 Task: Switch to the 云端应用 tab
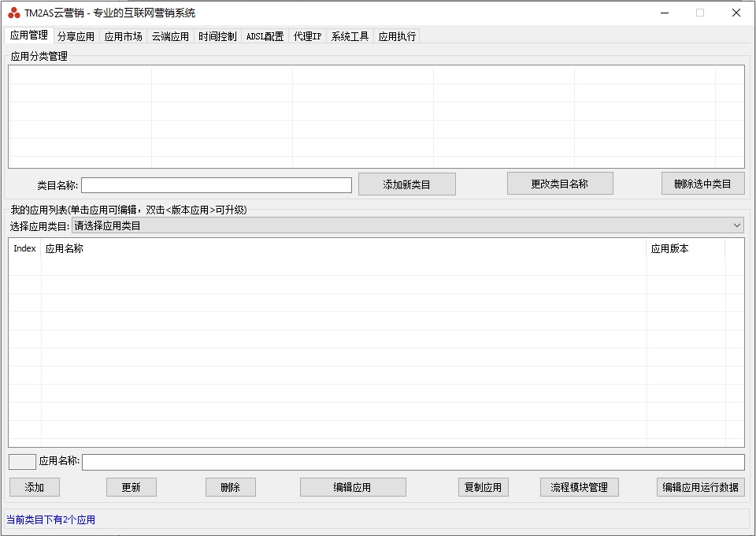click(x=170, y=35)
